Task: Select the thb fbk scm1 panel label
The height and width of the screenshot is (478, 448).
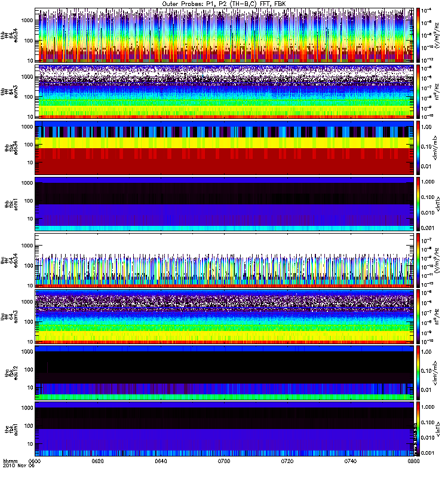Action: coord(11,204)
